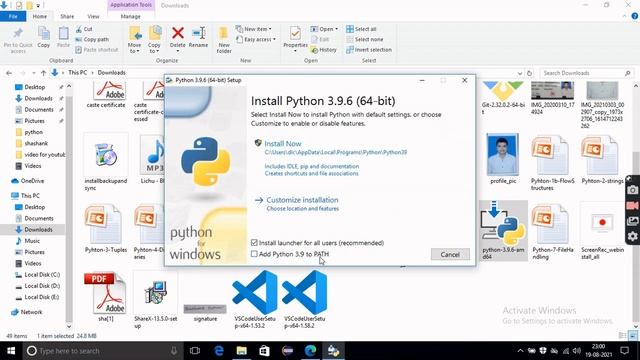The width and height of the screenshot is (640, 360).
Task: Open Microsoft Store from taskbar
Action: tap(264, 351)
